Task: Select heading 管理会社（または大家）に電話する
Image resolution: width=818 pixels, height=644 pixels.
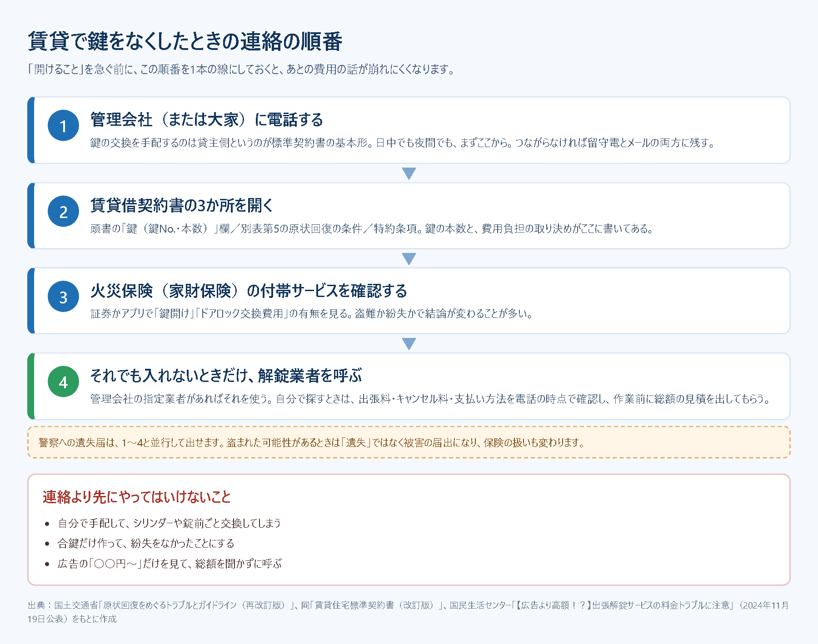Action: (207, 120)
